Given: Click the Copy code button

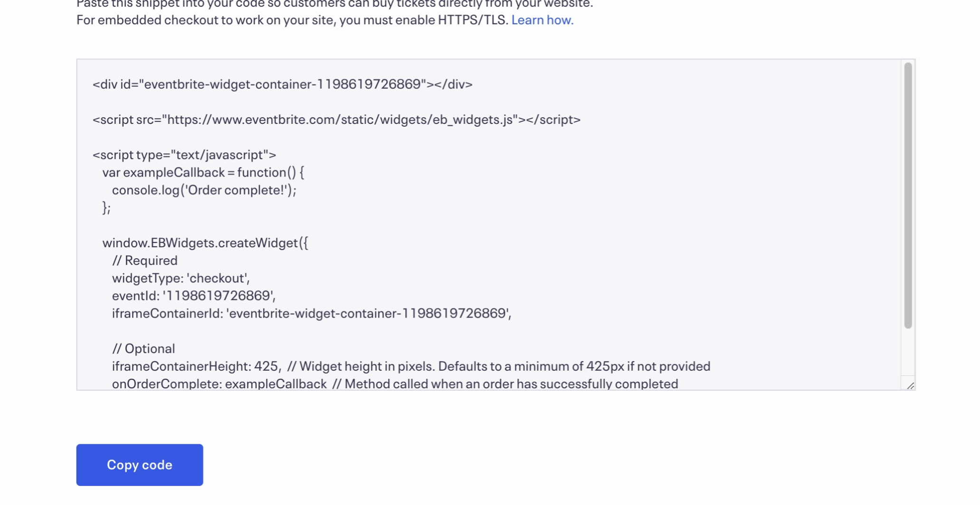Looking at the screenshot, I should (x=140, y=465).
